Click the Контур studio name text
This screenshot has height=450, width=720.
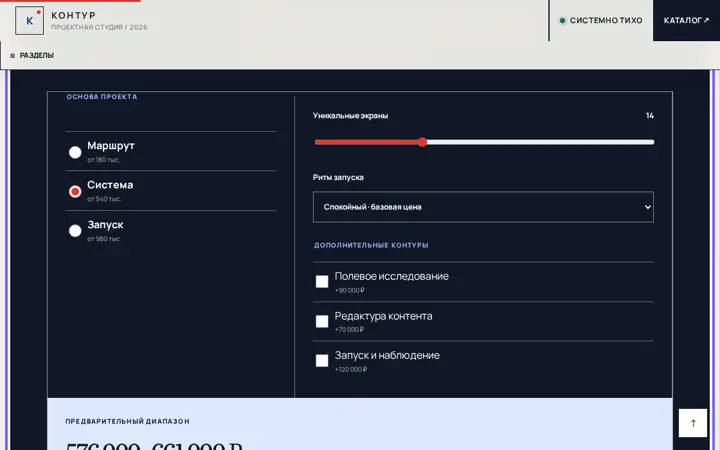[73, 16]
